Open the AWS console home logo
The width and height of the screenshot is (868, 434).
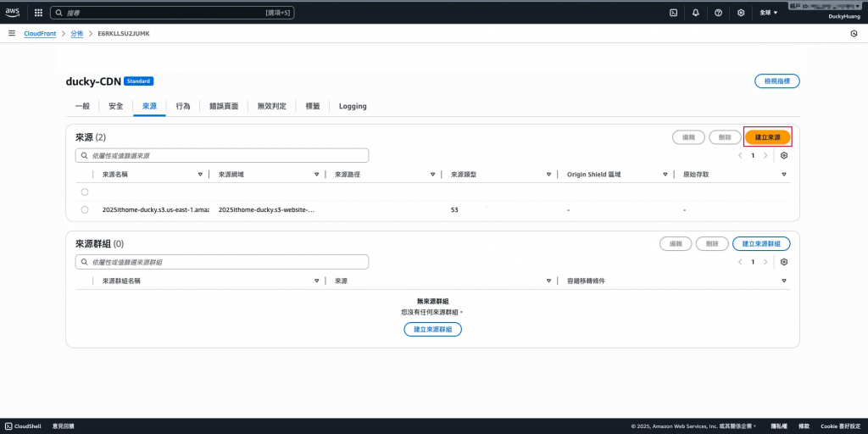(12, 12)
